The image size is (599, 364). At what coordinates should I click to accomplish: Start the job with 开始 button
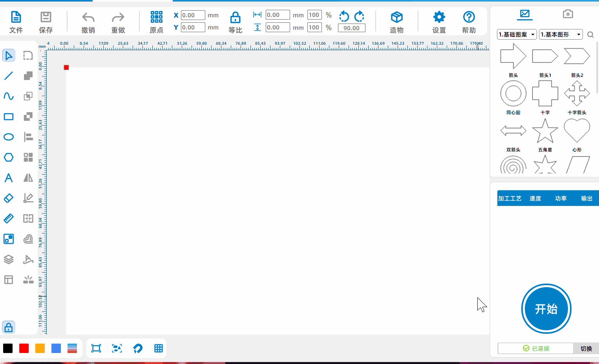546,309
